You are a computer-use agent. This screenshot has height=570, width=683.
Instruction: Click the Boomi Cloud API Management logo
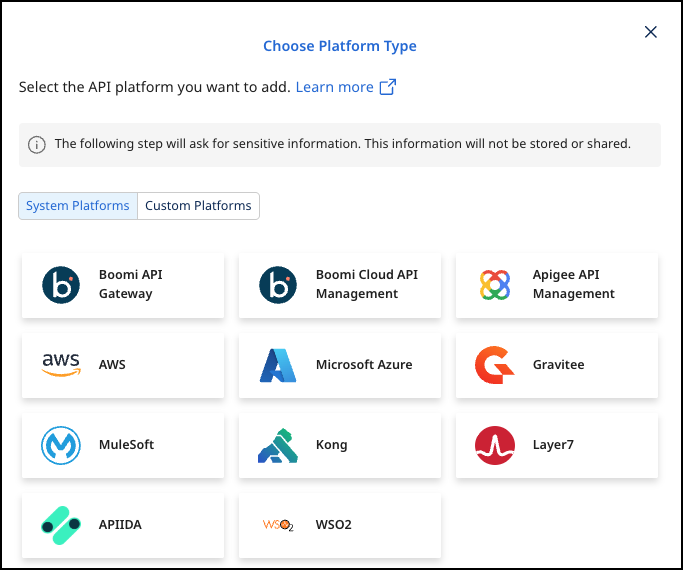click(278, 285)
